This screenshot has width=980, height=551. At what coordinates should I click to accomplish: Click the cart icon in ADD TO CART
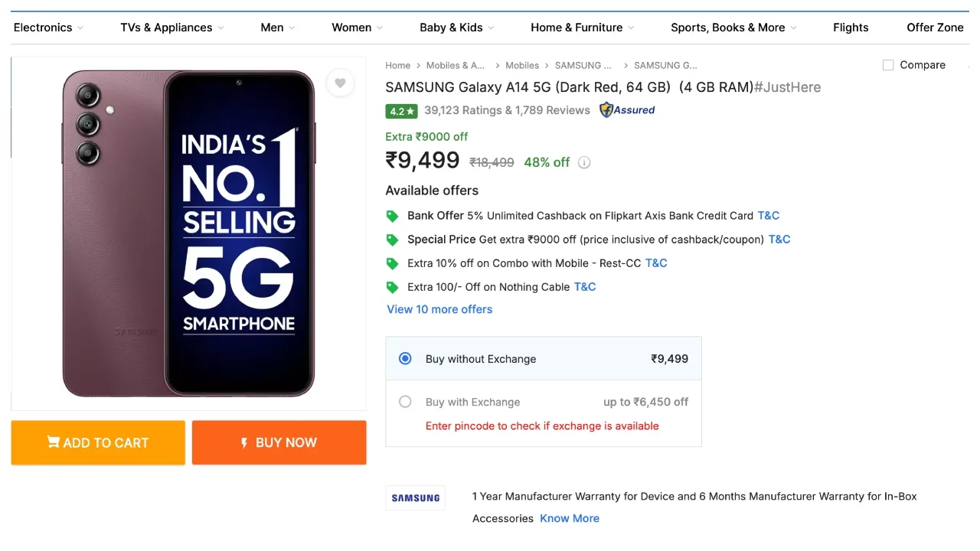(x=53, y=442)
